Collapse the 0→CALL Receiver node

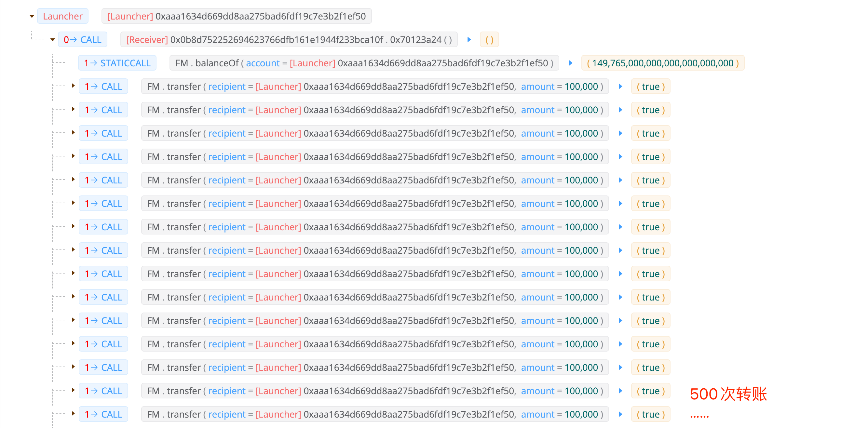[x=53, y=40]
